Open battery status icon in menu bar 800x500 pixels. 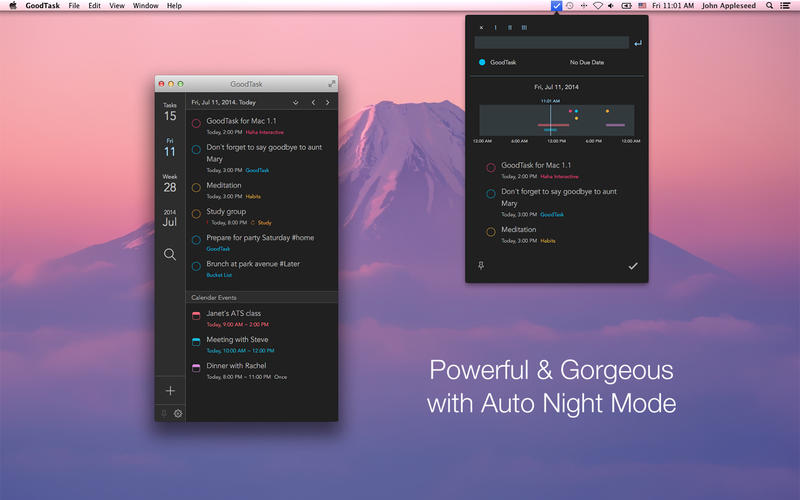pos(627,6)
